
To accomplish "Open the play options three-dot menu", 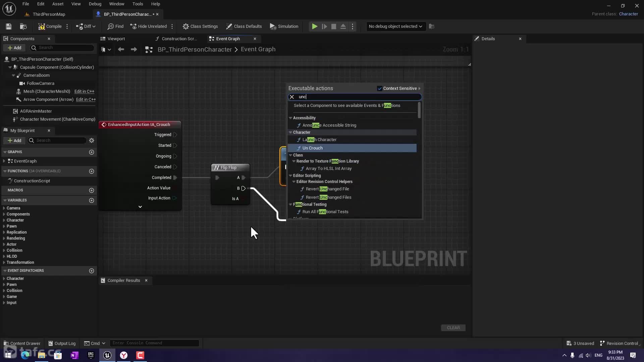I will click(x=353, y=26).
